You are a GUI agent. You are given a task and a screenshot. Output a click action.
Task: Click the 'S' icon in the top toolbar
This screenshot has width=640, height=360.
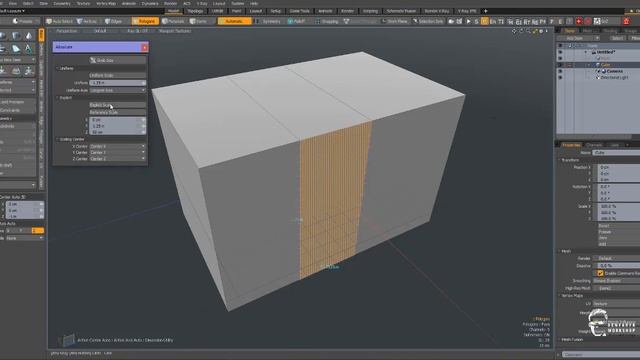[x=476, y=21]
